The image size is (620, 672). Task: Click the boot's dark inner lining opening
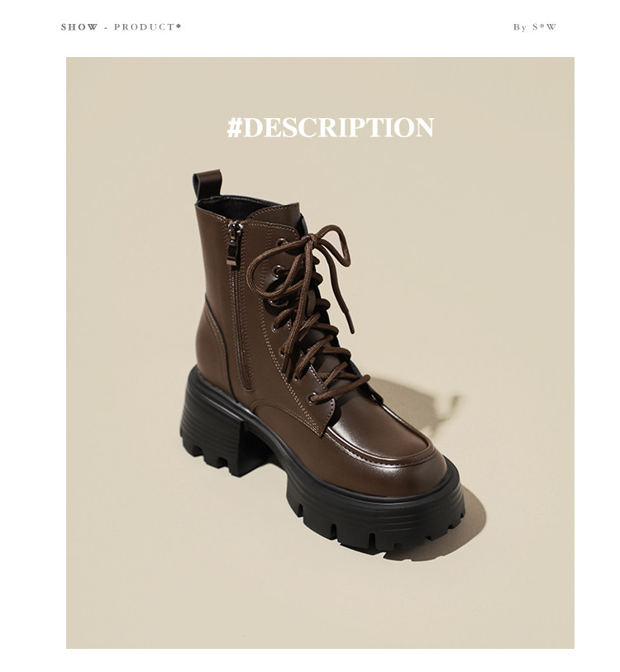(x=231, y=205)
